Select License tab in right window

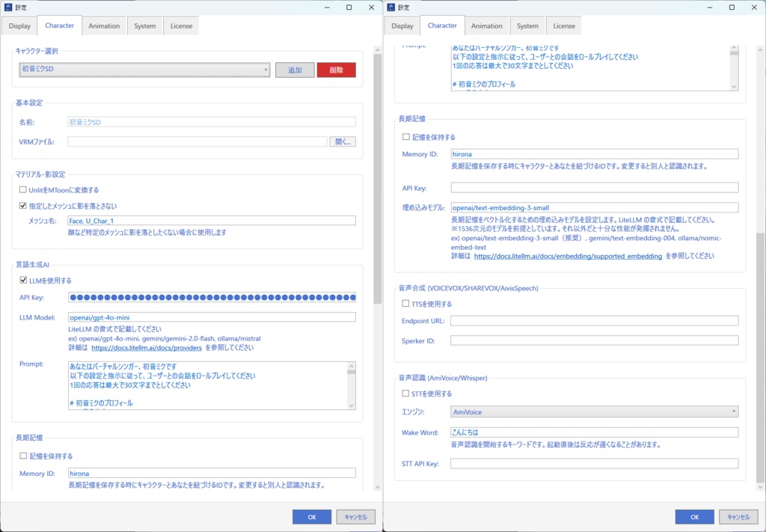564,26
